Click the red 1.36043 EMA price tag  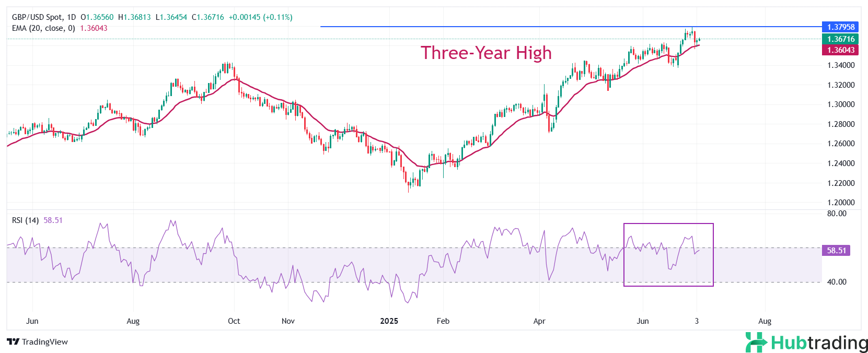[x=840, y=50]
